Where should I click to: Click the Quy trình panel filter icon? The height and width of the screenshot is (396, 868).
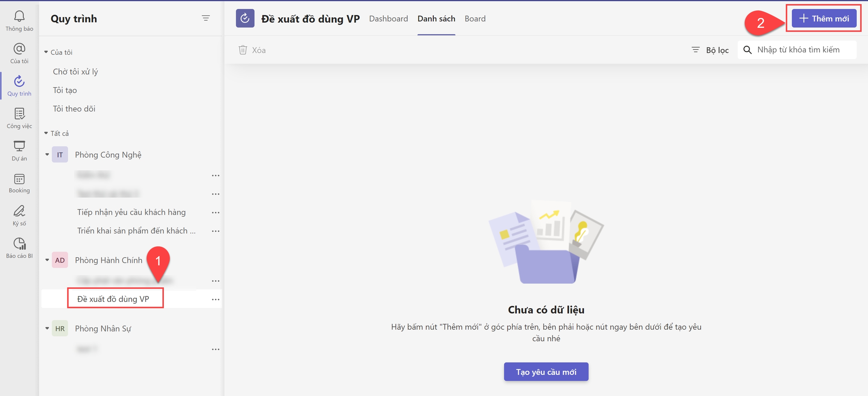206,18
